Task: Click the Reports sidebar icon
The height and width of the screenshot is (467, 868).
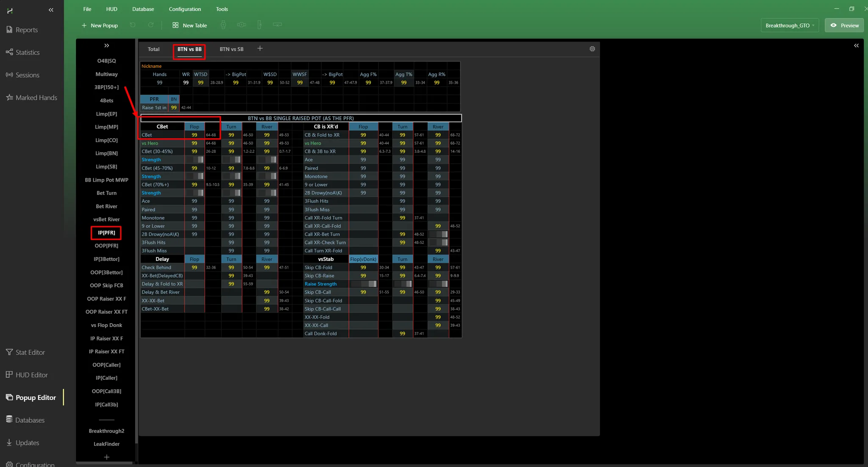Action: 9,30
